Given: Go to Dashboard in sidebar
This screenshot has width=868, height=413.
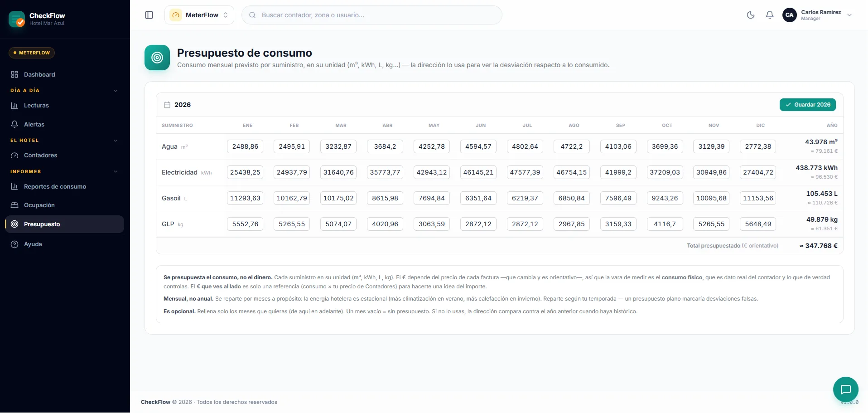Looking at the screenshot, I should [x=64, y=74].
